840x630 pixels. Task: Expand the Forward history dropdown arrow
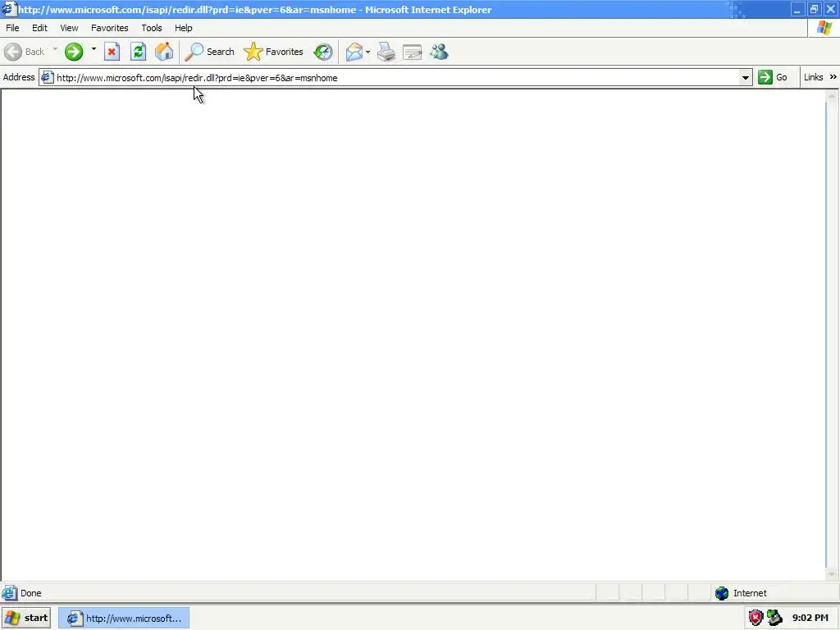(x=94, y=50)
